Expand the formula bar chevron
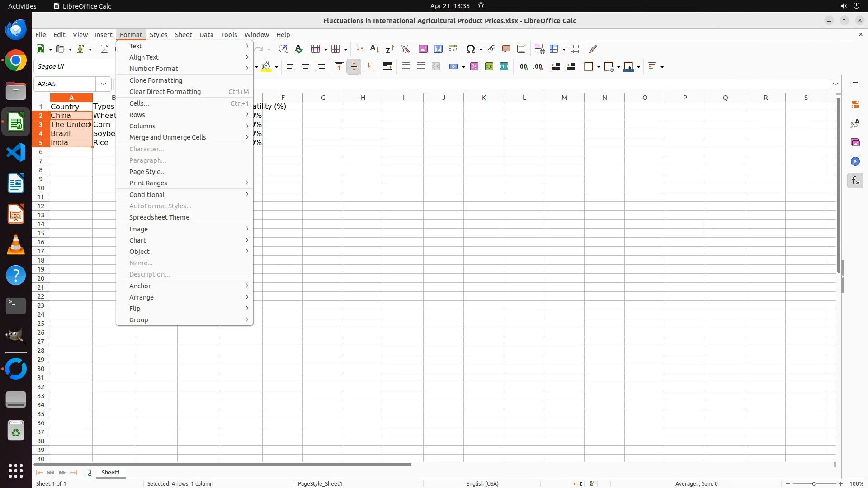 (x=835, y=84)
